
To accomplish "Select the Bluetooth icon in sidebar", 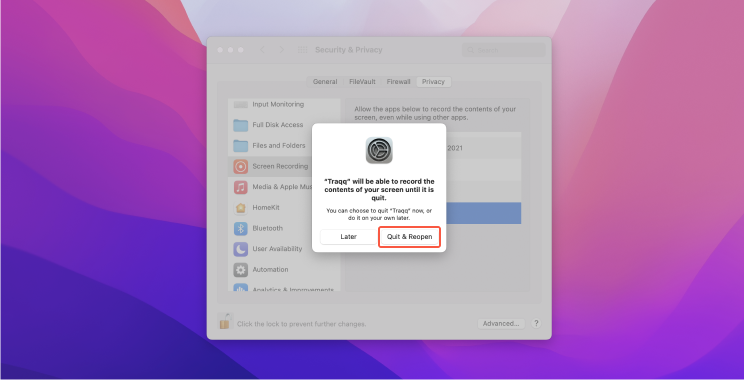I will (241, 228).
